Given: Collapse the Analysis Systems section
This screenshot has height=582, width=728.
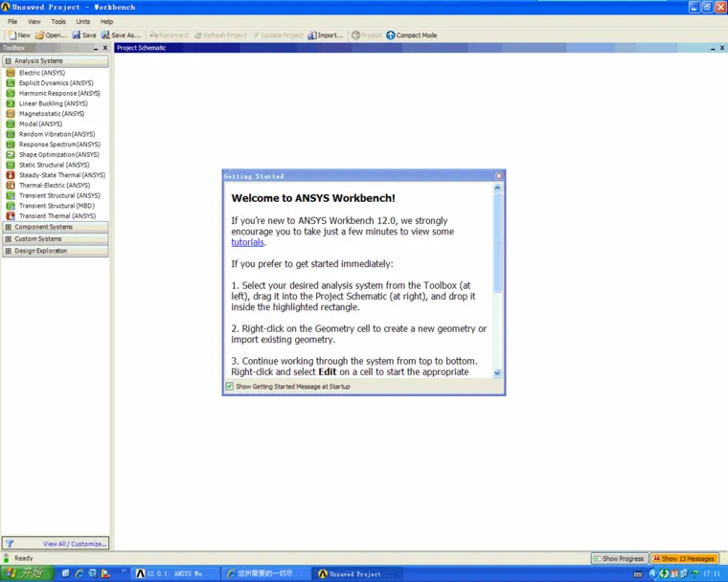Looking at the screenshot, I should [9, 61].
